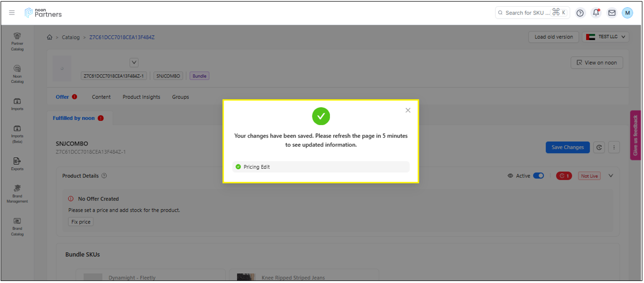Close the changes saved dialog
Screen dimensions: 644x283
tap(408, 110)
